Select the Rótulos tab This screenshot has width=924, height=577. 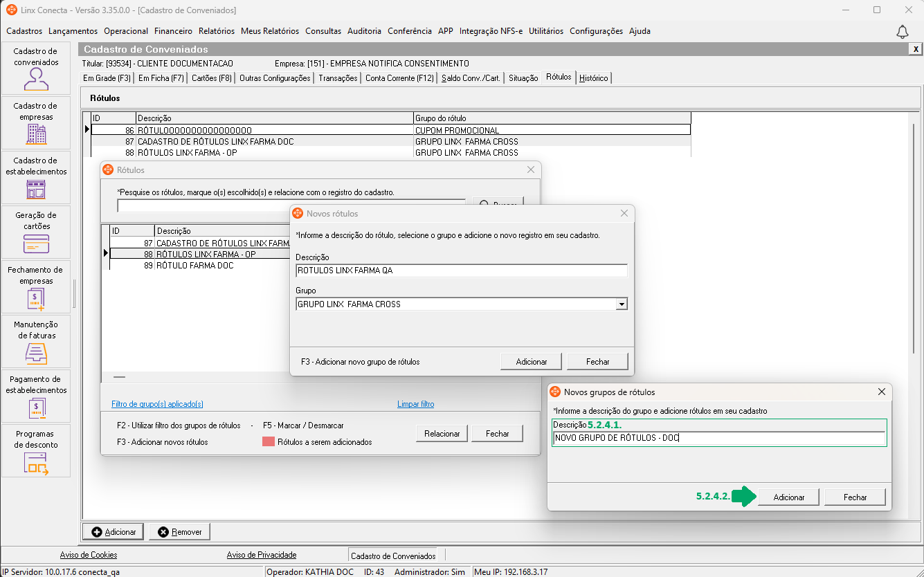(559, 77)
